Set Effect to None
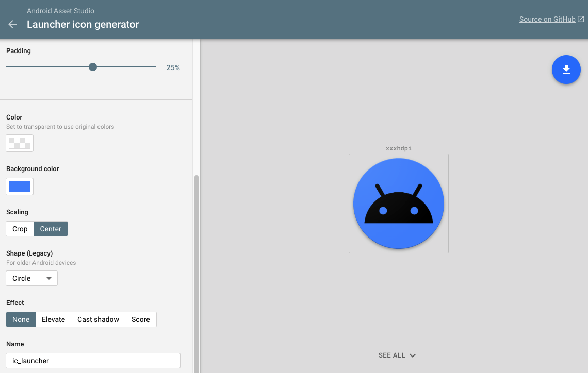Viewport: 588px width, 373px height. pos(21,319)
